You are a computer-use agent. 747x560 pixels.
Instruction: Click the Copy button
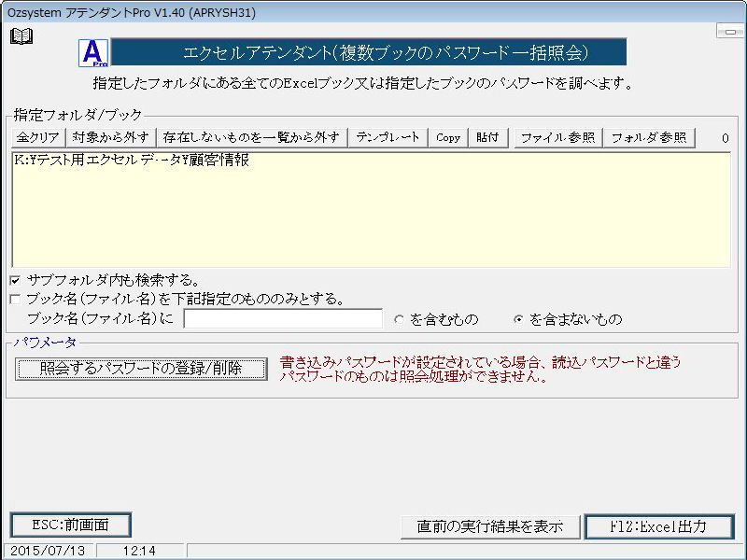click(448, 137)
